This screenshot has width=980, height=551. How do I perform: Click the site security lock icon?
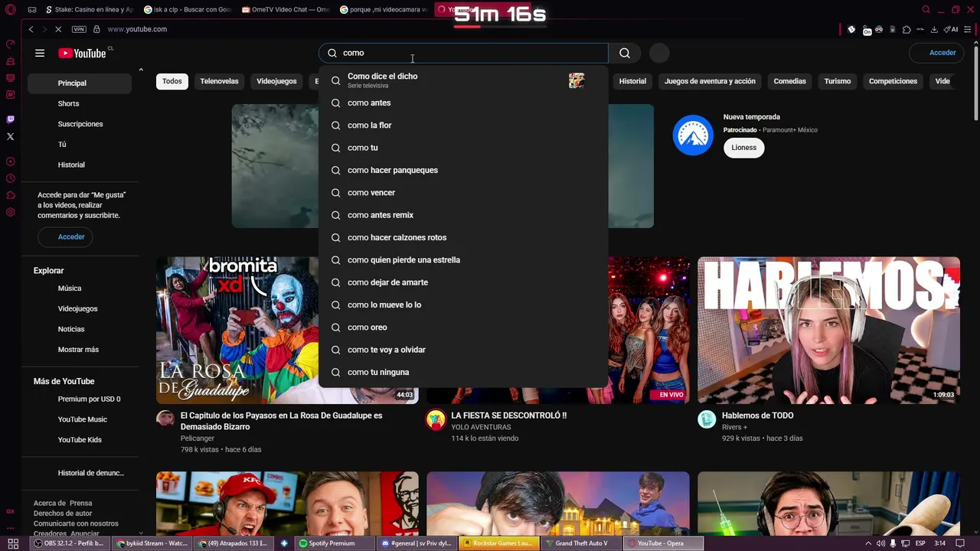[96, 29]
